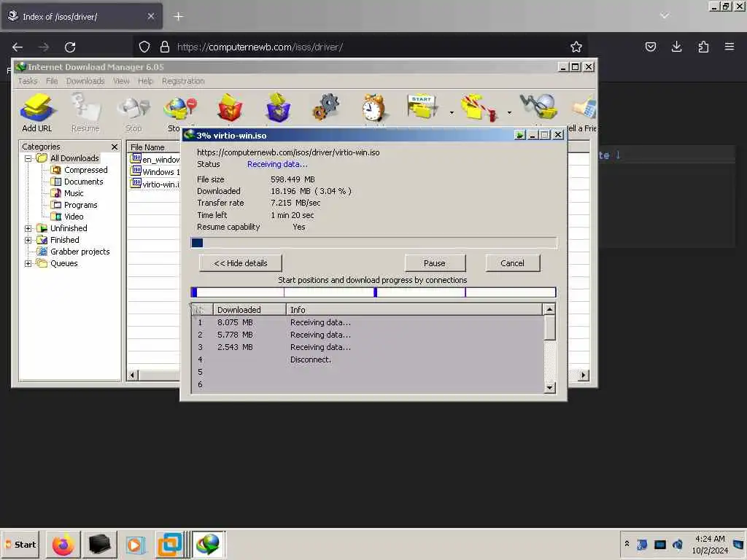Select the en_window file in the list

(155, 159)
